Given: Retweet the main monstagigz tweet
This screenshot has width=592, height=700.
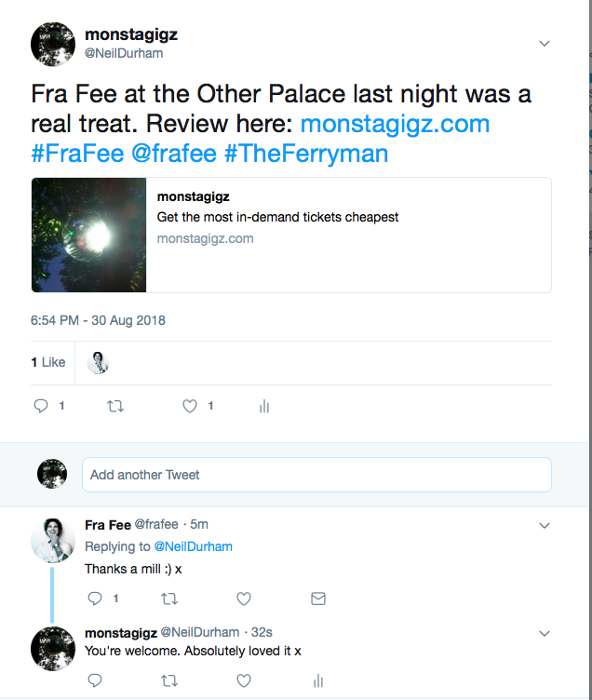Looking at the screenshot, I should click(x=115, y=406).
